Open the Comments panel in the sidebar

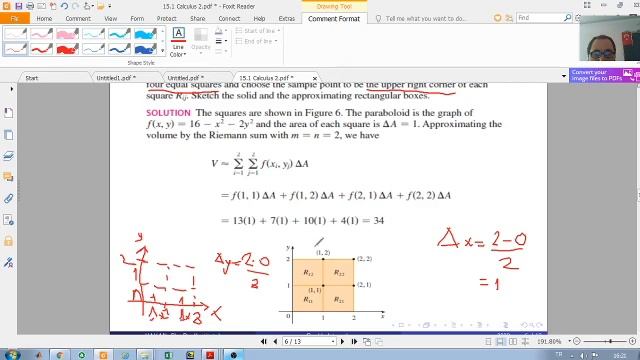[9, 177]
